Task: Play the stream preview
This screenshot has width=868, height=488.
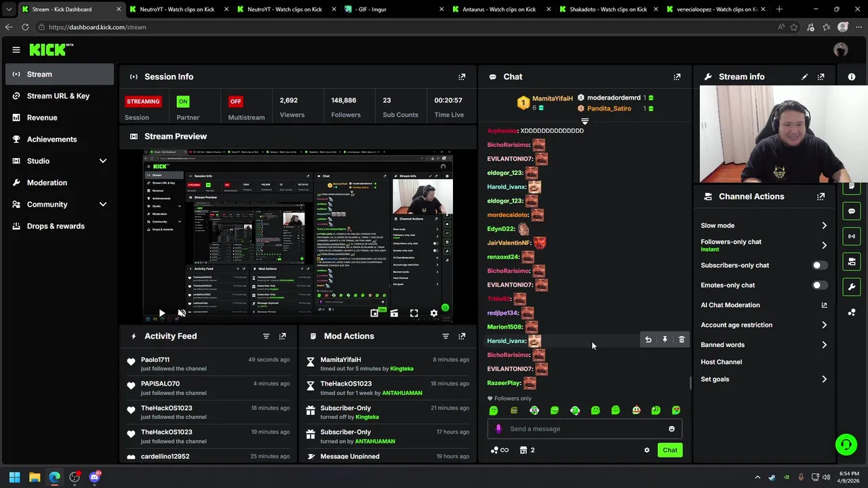Action: coord(161,313)
